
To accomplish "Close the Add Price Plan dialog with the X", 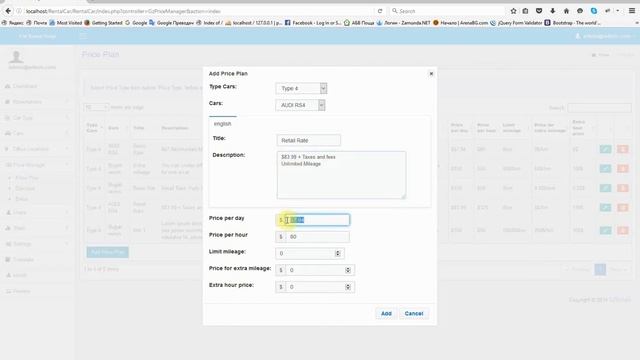I will click(x=431, y=74).
